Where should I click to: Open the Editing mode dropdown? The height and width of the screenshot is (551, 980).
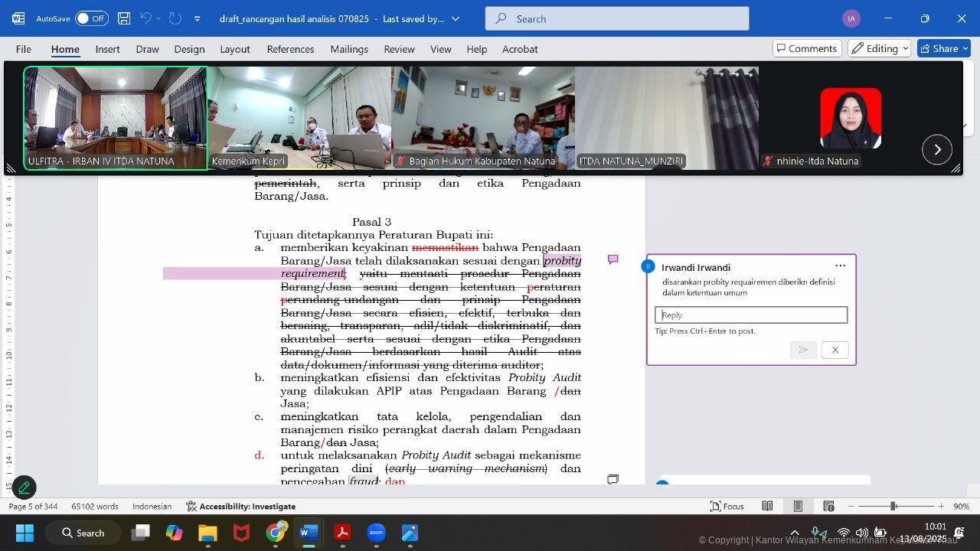pyautogui.click(x=880, y=48)
